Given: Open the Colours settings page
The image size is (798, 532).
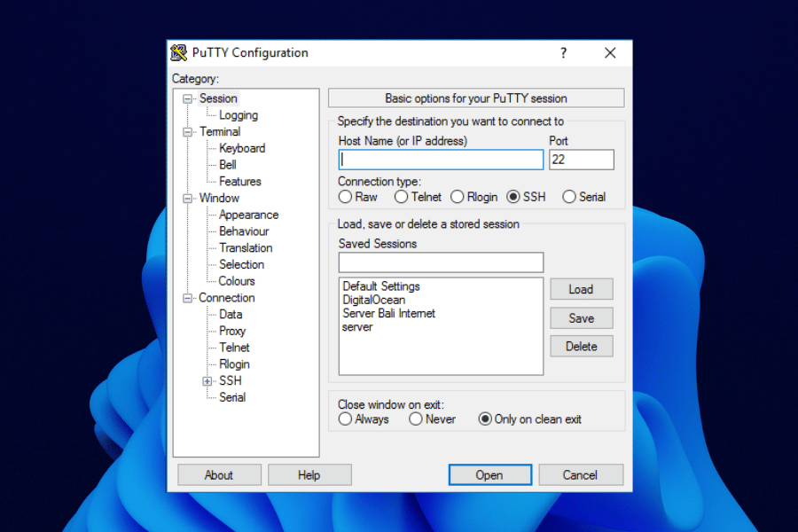Looking at the screenshot, I should click(237, 281).
